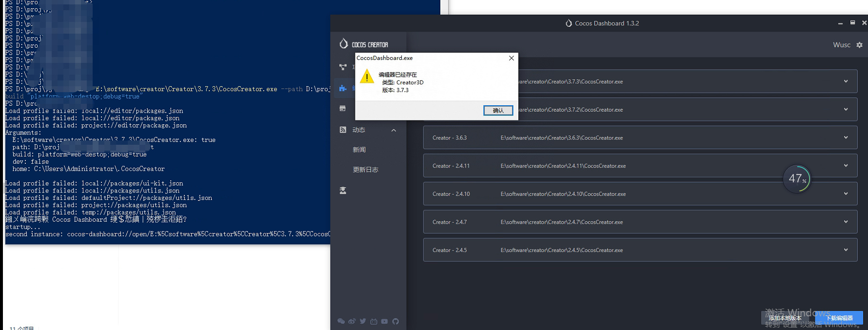Expand the Creator - 2.4.5 row chevron
The height and width of the screenshot is (330, 868).
846,250
